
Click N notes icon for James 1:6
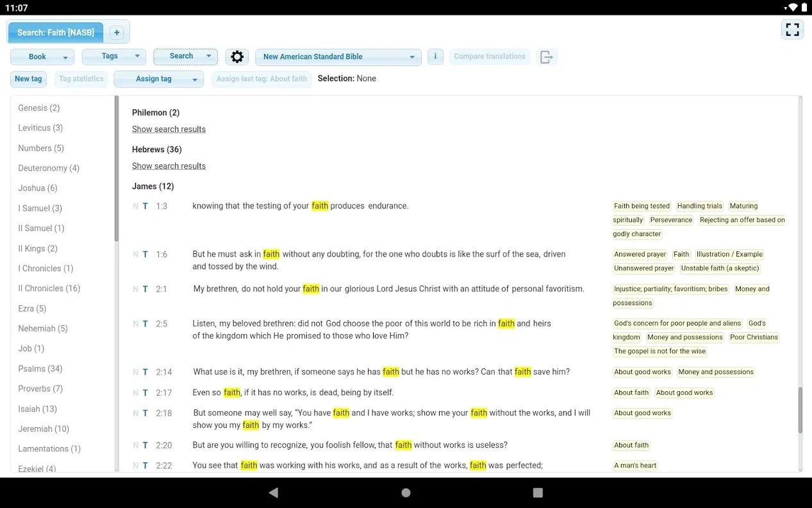[x=135, y=255]
